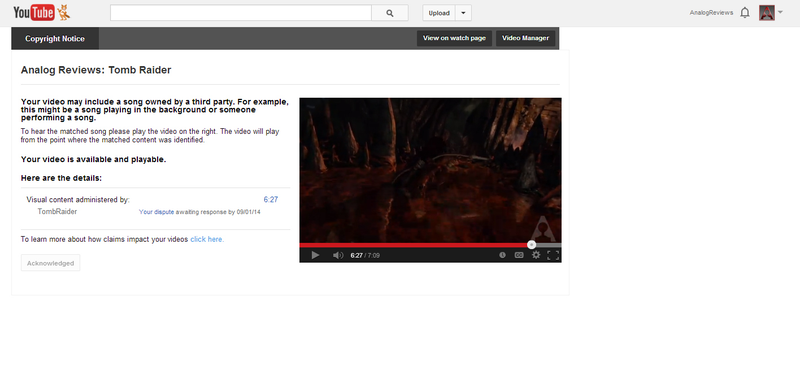Jump to the 6:27 timestamp link

click(x=271, y=200)
